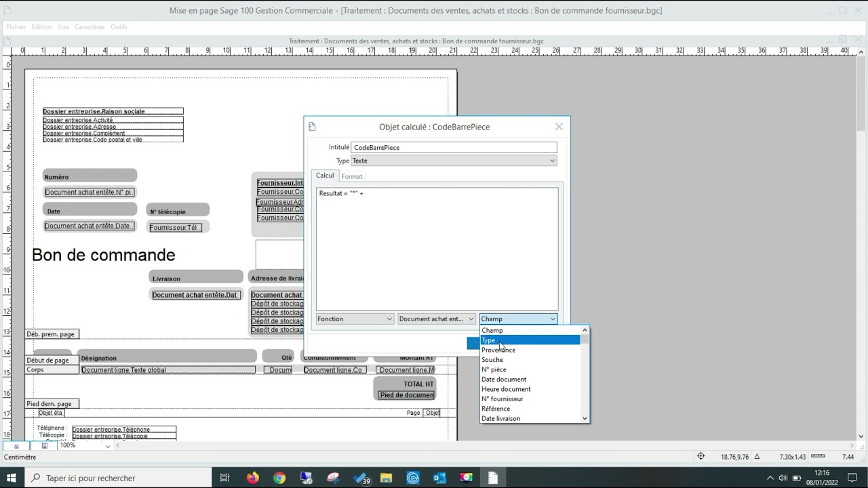Open the Type combo box showing Texte
868x488 pixels.
[x=454, y=161]
